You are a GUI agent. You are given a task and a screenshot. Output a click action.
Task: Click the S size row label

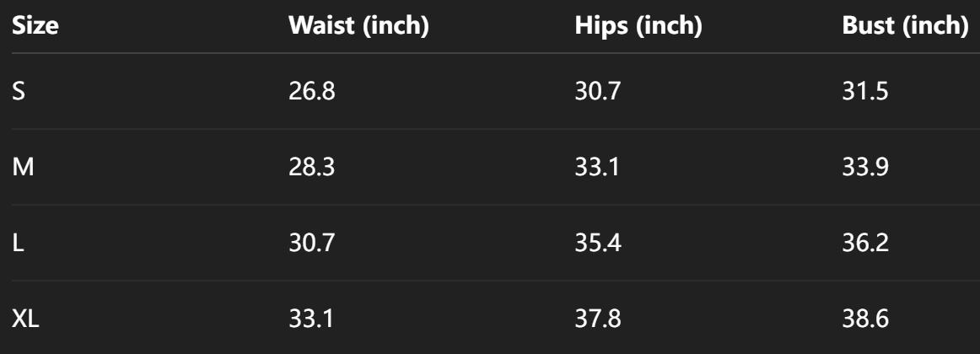(x=19, y=91)
